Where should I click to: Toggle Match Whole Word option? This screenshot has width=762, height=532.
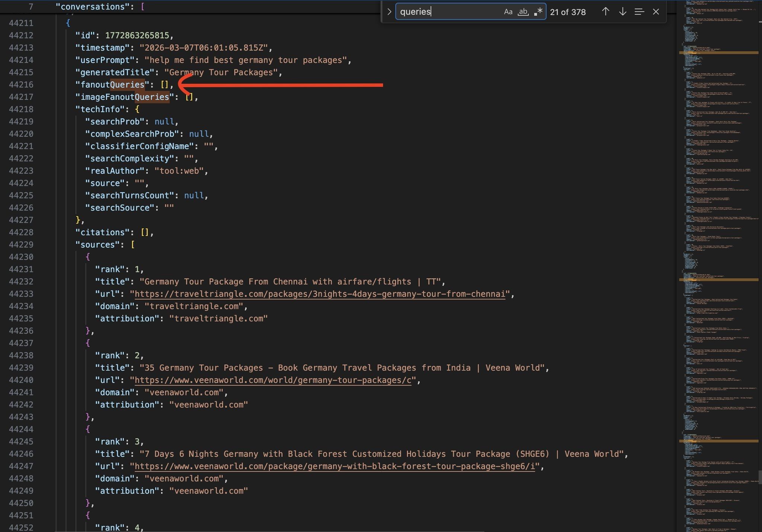(523, 12)
